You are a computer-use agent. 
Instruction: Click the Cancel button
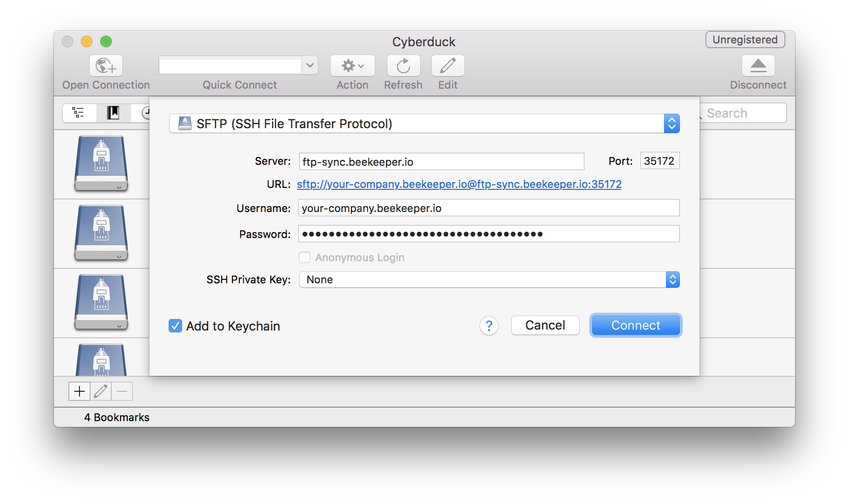[x=545, y=325]
